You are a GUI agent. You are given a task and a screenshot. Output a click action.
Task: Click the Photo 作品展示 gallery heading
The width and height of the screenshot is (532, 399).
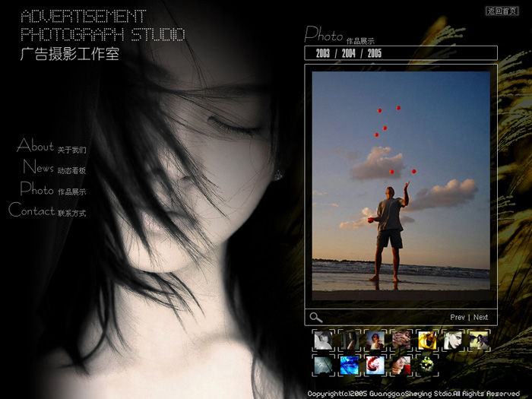coord(339,35)
